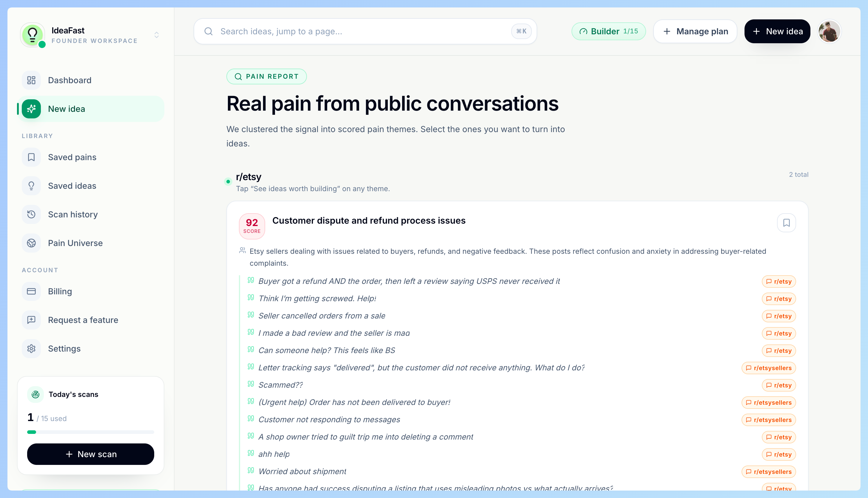Select New idea in the sidebar
Image resolution: width=868 pixels, height=498 pixels.
[91, 109]
